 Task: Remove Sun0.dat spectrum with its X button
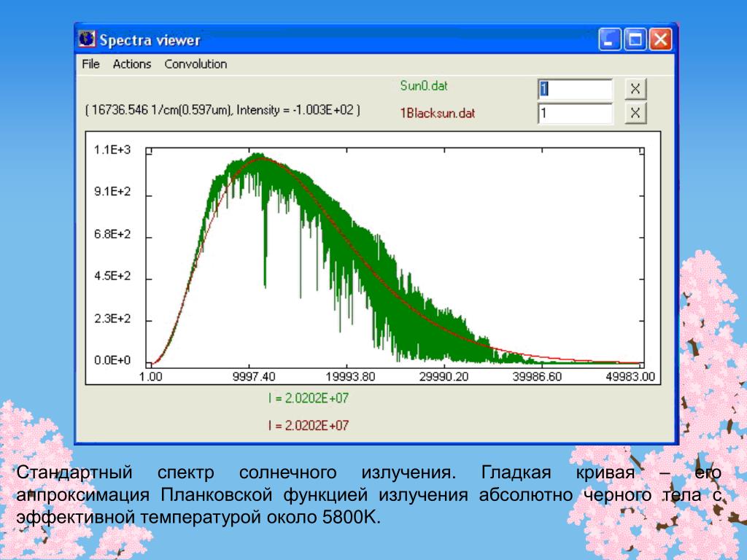(x=635, y=88)
